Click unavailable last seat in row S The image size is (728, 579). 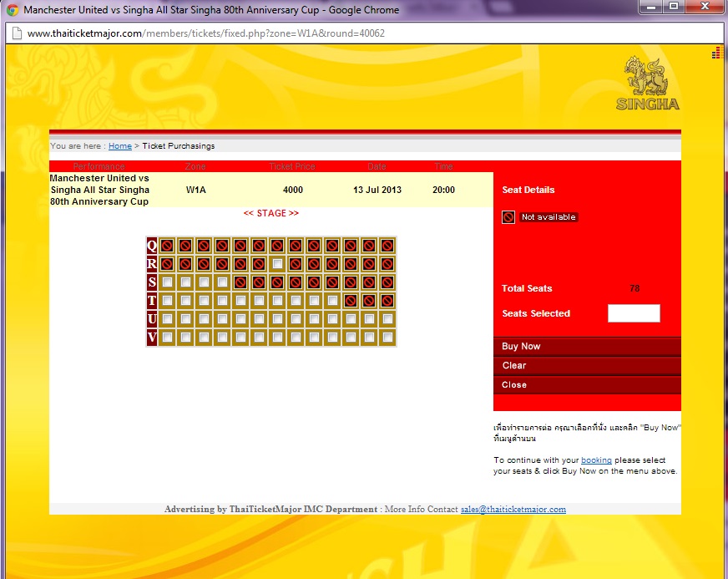click(x=387, y=282)
